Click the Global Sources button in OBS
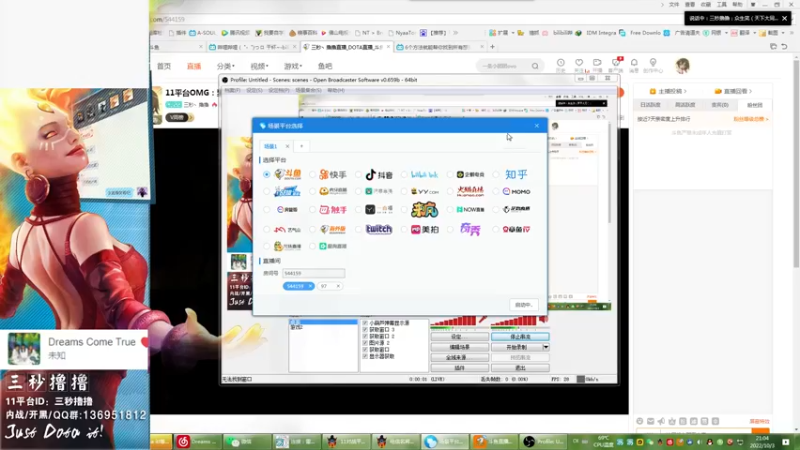 click(459, 357)
